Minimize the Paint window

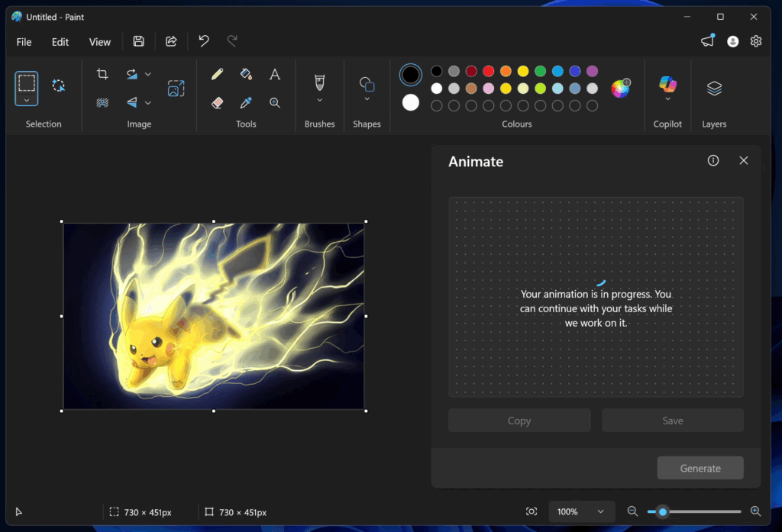[x=687, y=17]
